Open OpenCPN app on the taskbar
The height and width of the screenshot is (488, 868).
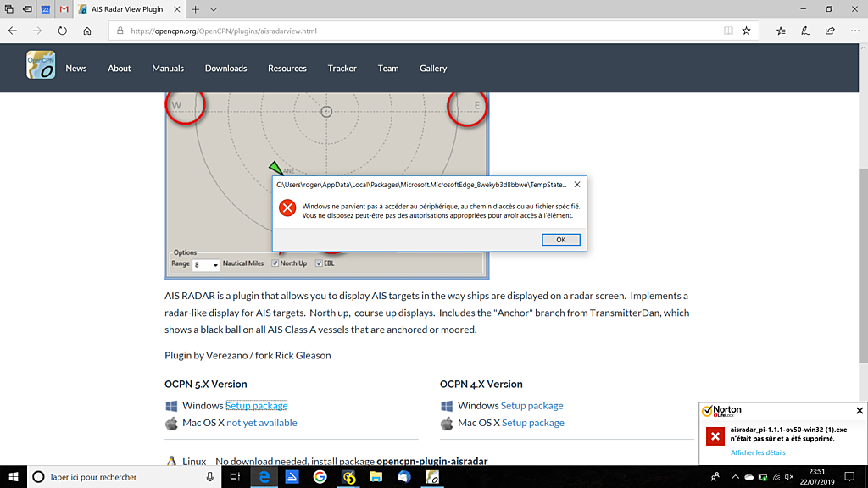click(431, 476)
